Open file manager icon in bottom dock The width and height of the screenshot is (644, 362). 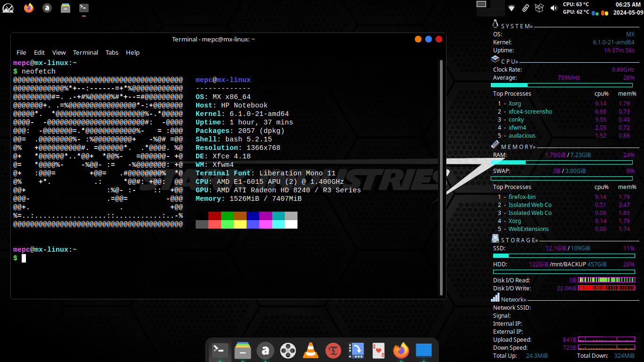click(242, 350)
